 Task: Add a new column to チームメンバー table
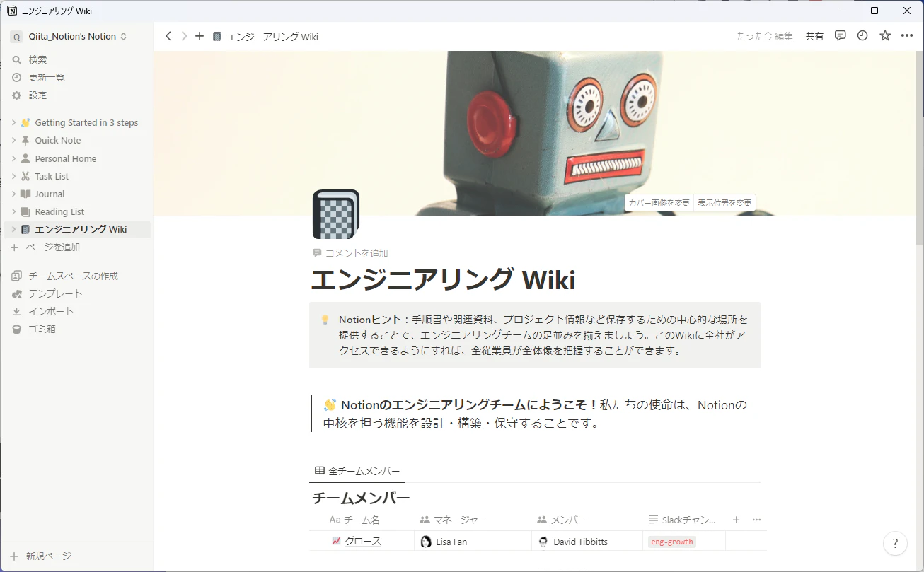(736, 520)
